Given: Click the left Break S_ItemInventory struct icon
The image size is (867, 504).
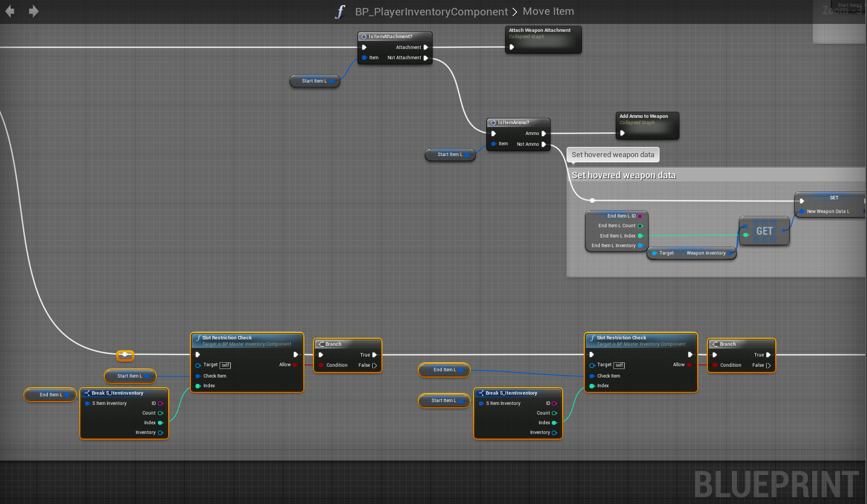Looking at the screenshot, I should [87, 393].
